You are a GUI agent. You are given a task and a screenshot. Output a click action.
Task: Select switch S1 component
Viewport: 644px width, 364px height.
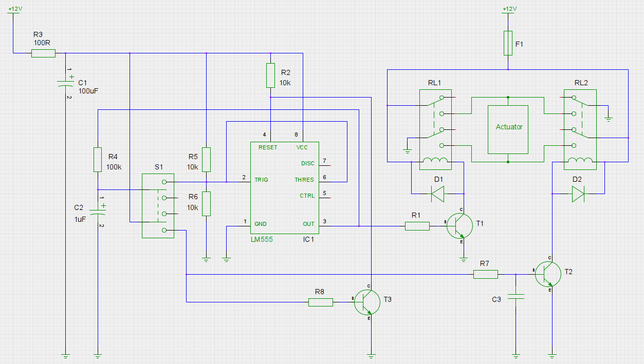pos(158,205)
